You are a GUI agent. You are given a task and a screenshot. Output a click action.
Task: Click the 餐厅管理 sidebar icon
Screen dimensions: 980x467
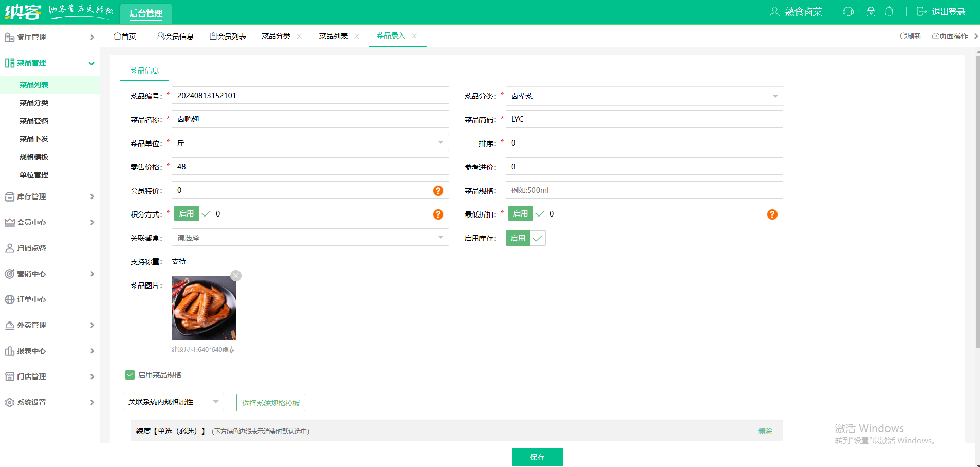tap(9, 37)
